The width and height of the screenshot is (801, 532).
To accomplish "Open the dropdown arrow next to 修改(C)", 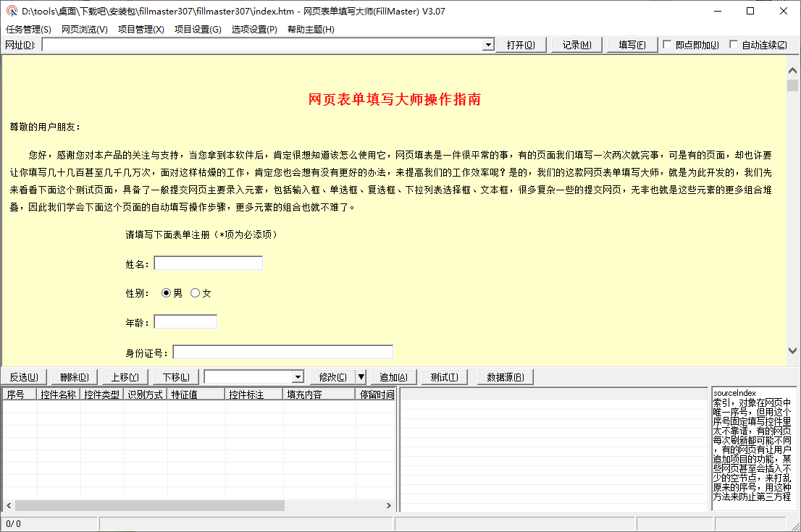I will 361,377.
